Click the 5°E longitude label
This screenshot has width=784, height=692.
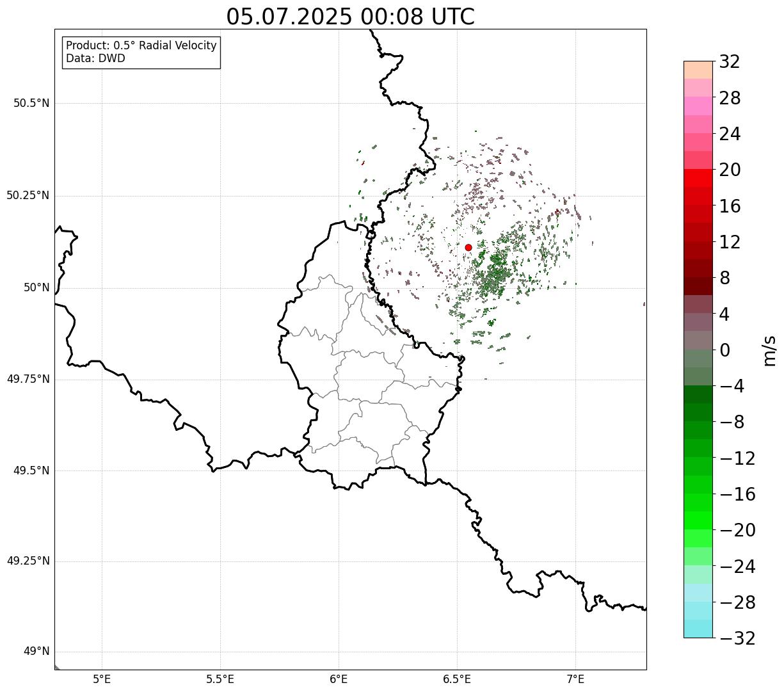102,679
